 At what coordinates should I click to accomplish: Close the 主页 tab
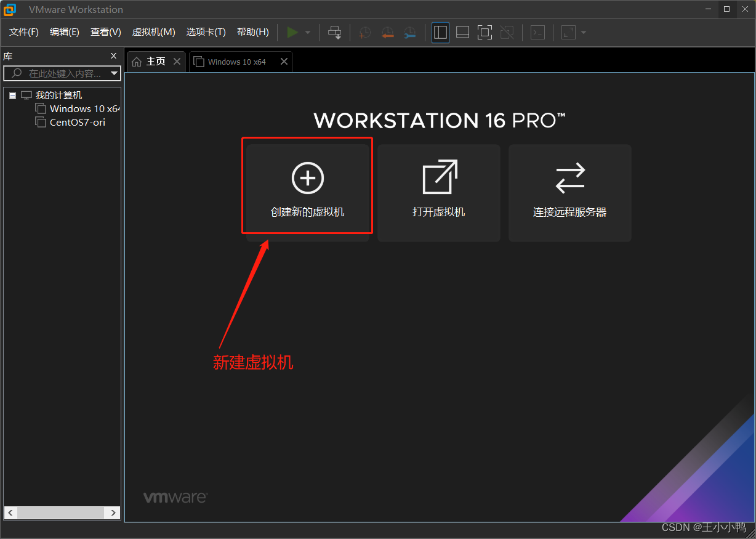pos(177,62)
